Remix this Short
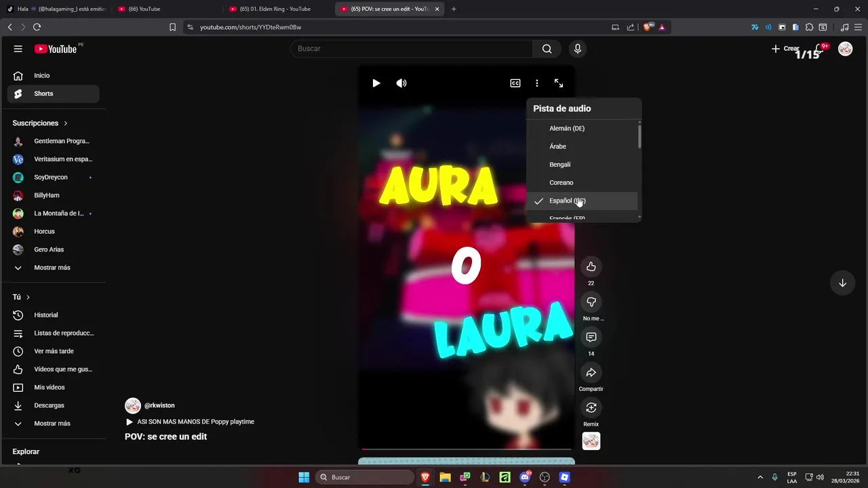The height and width of the screenshot is (488, 868). click(x=591, y=407)
